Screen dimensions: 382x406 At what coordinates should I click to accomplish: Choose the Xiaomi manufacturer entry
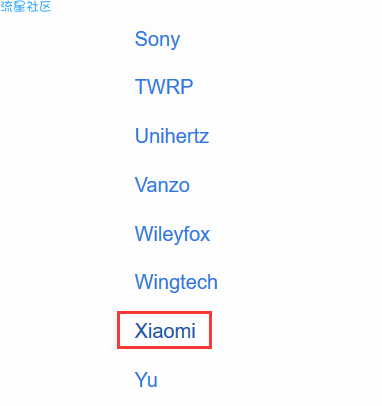(165, 331)
